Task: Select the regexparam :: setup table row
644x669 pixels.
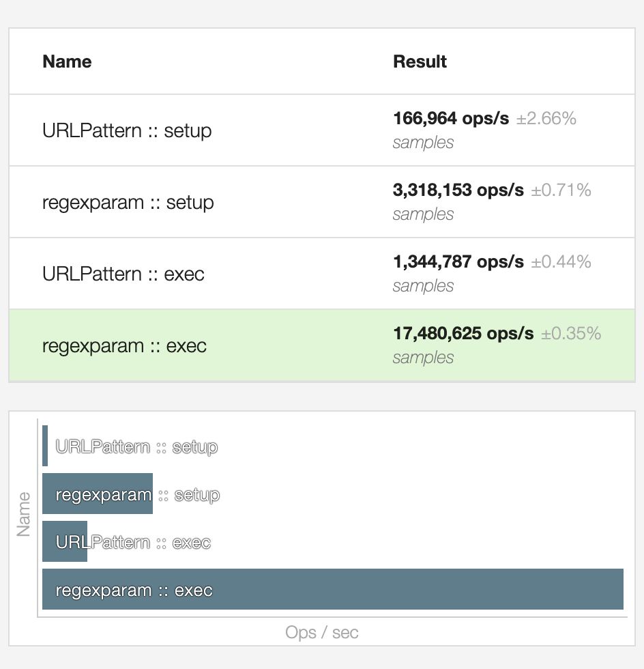Action: 322,202
